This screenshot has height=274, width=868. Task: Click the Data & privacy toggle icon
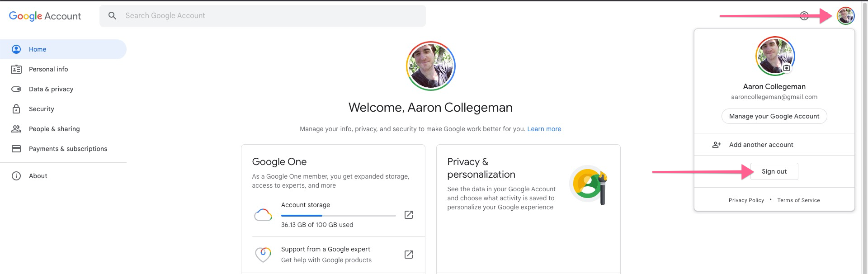click(x=16, y=89)
